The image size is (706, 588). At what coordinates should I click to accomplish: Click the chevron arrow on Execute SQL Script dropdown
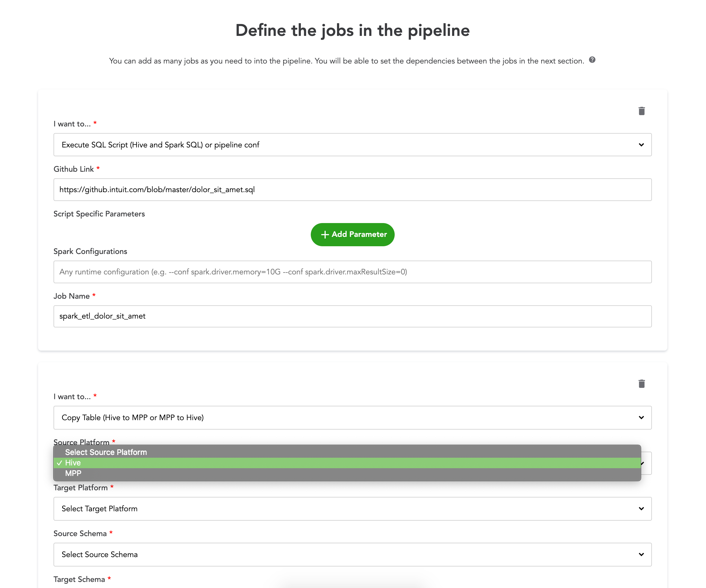pos(641,145)
